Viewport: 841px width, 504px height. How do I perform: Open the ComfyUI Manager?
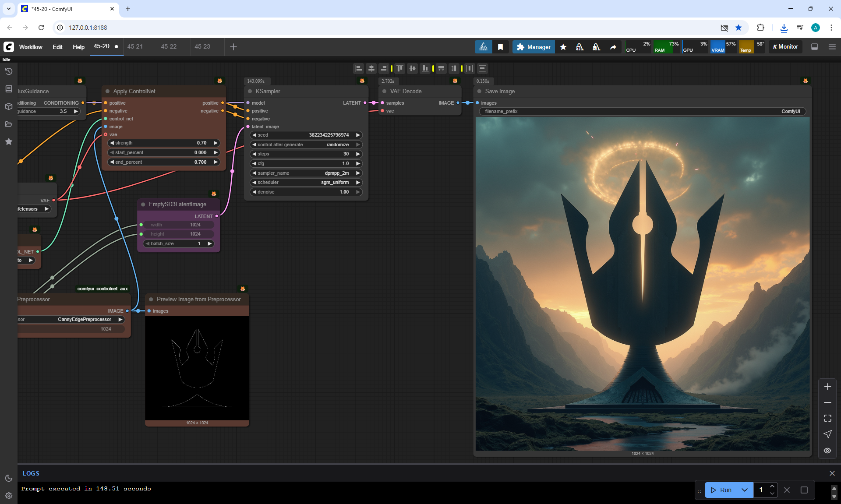[534, 47]
